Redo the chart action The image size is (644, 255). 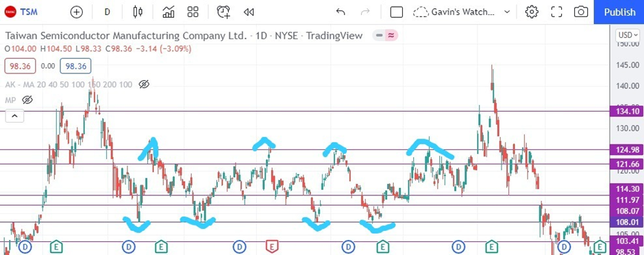pos(364,12)
